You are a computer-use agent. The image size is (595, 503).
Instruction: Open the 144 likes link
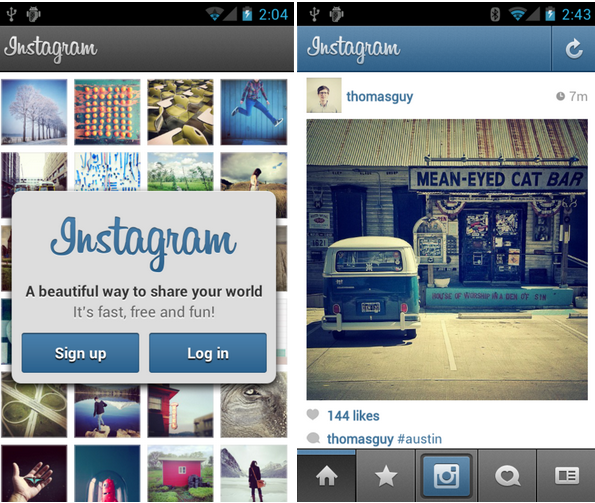pyautogui.click(x=353, y=416)
